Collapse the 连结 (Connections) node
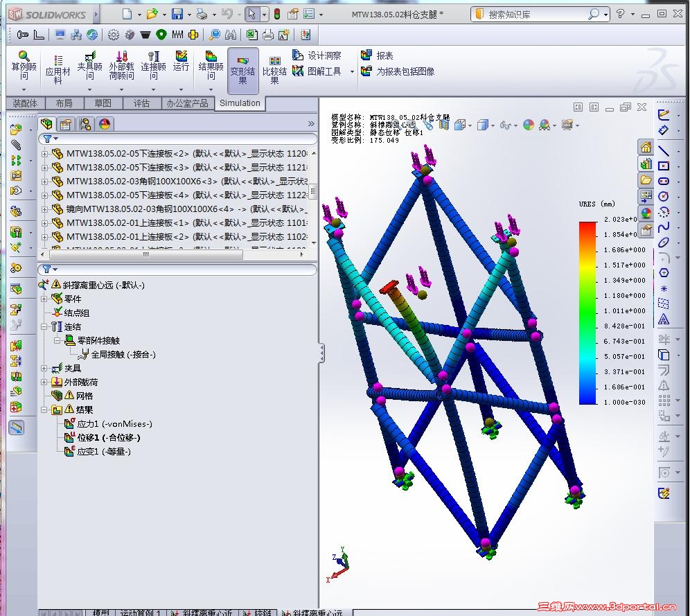Image resolution: width=690 pixels, height=616 pixels. 44,327
